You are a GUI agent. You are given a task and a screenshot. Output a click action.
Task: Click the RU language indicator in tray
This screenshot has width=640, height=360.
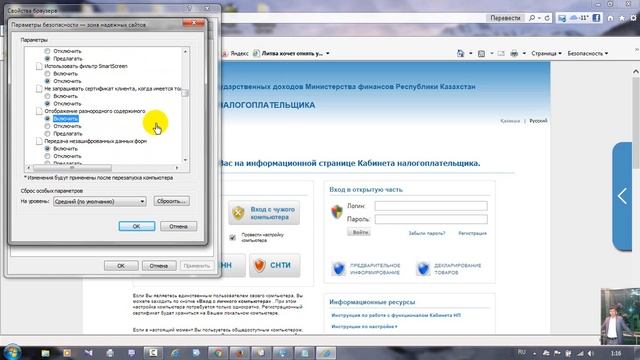click(x=522, y=352)
